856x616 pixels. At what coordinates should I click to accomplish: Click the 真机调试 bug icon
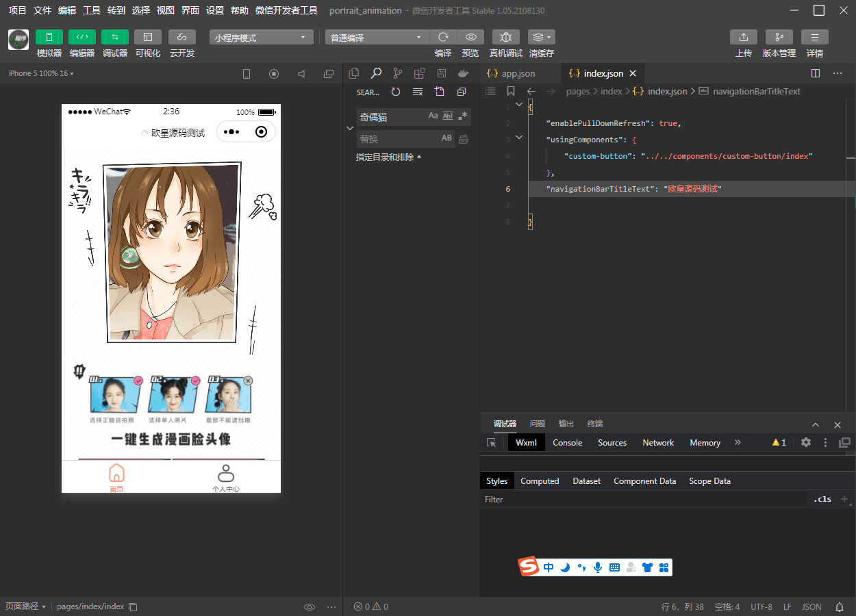pos(505,37)
